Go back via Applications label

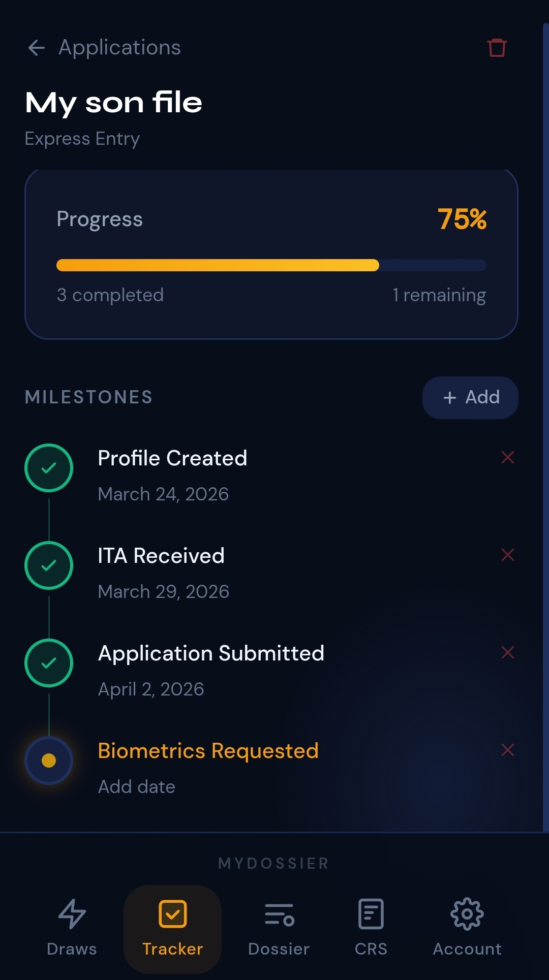coord(119,48)
